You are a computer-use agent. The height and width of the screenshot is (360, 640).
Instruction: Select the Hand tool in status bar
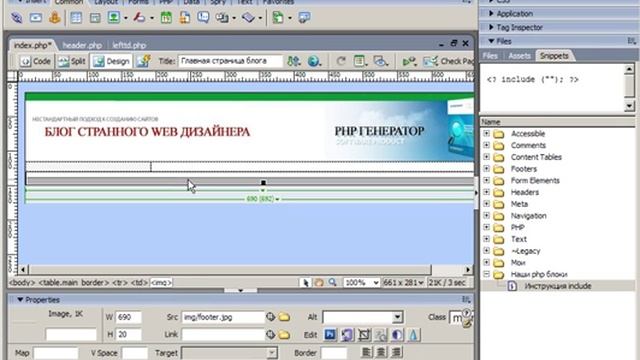click(319, 282)
